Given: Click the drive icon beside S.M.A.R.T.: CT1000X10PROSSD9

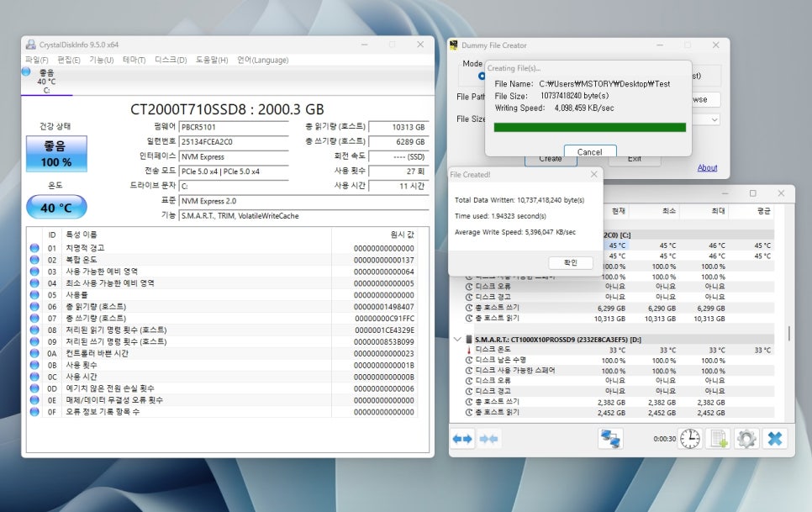Looking at the screenshot, I should (x=469, y=339).
